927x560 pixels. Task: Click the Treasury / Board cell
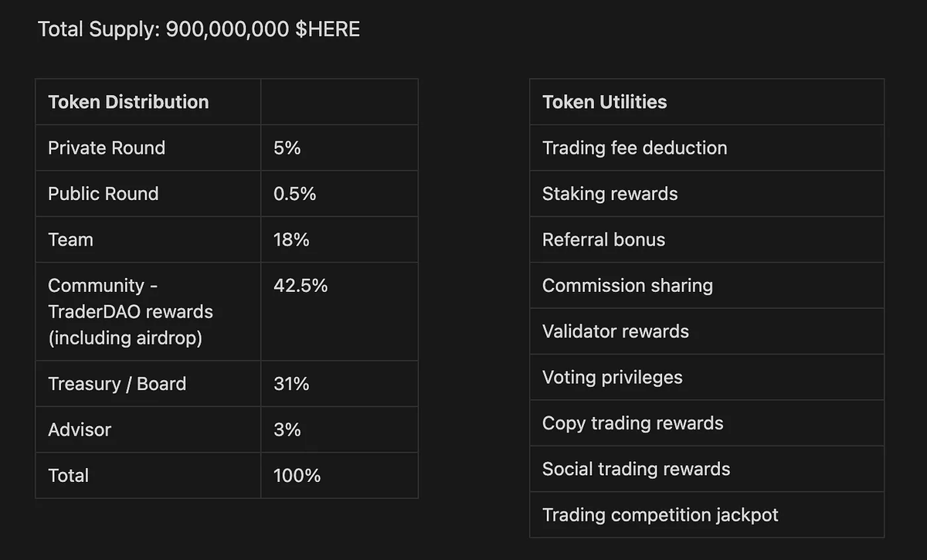tap(148, 384)
